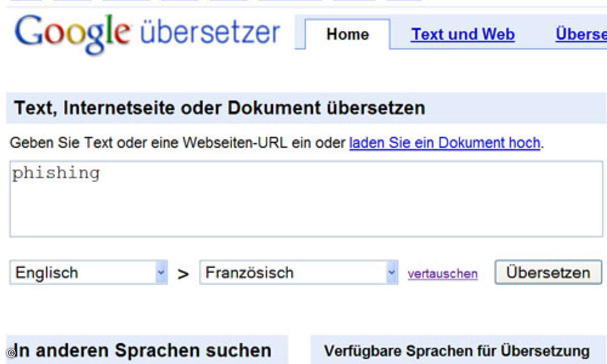Open the Text und Web tab

(463, 34)
